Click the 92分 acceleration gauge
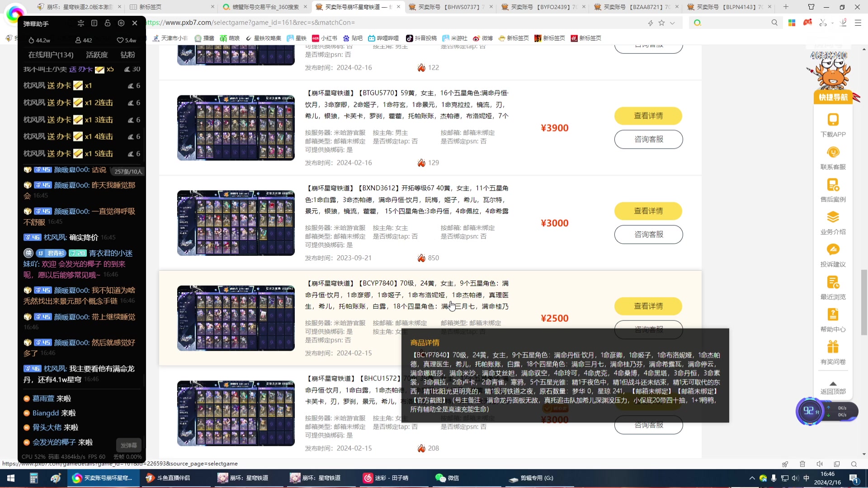The width and height of the screenshot is (868, 488). point(811,411)
